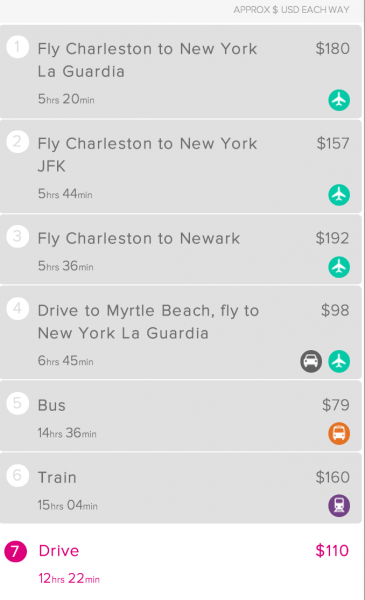Choose the Train route option
365x600 pixels.
181,488
